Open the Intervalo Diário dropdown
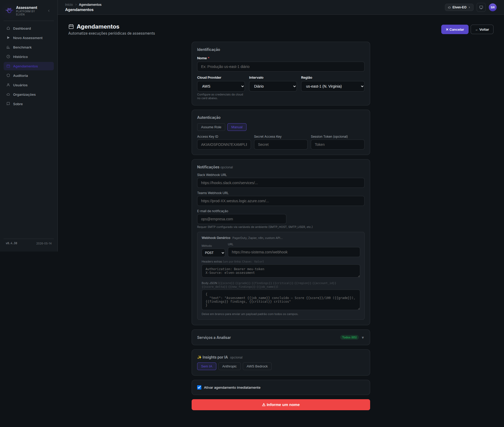The height and width of the screenshot is (427, 504). click(x=273, y=86)
